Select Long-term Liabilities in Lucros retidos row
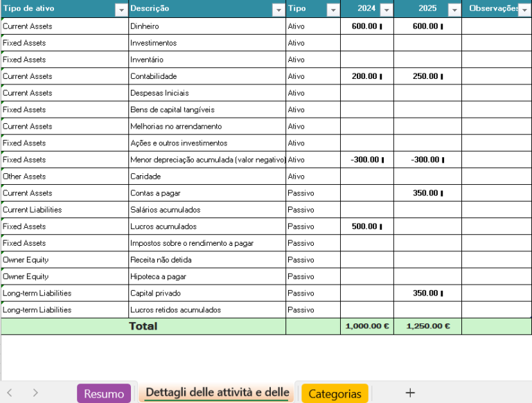Viewport: 532px width, 403px height. point(65,310)
